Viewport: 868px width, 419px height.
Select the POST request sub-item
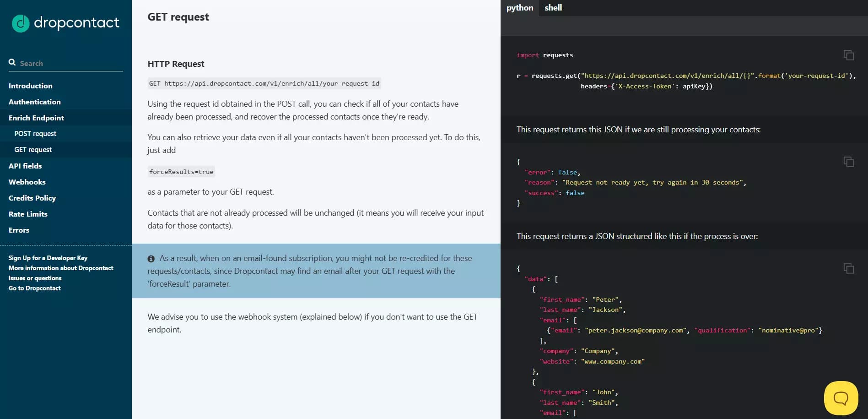click(35, 134)
